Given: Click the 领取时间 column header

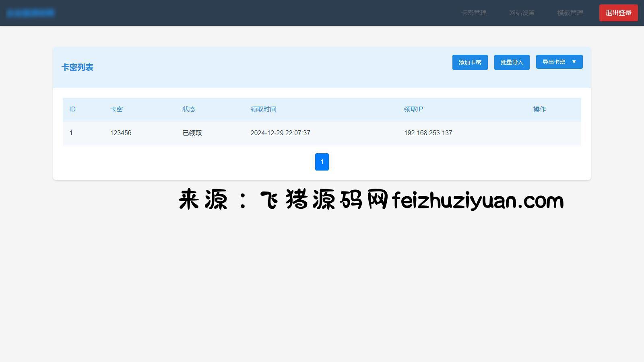Looking at the screenshot, I should coord(263,109).
